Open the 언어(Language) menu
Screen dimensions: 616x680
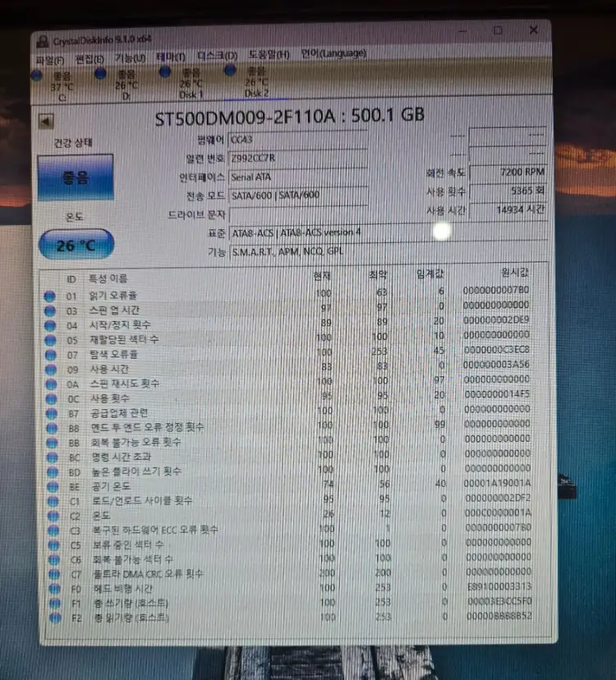[333, 53]
